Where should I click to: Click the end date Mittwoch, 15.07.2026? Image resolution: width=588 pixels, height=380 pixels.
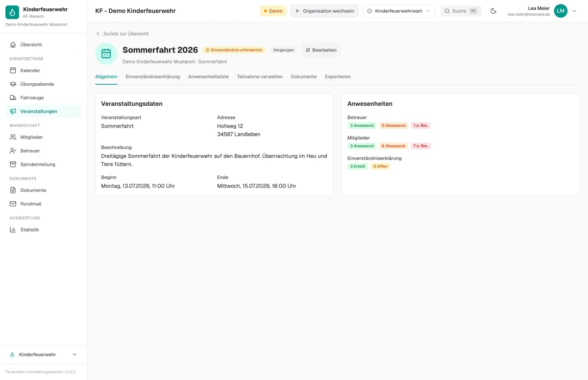tap(257, 186)
